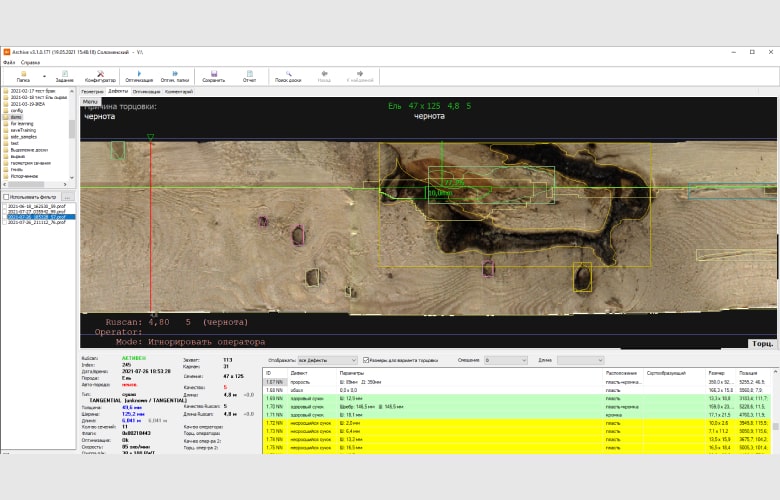
Task: Switch to the Геометрия tab
Action: (93, 92)
